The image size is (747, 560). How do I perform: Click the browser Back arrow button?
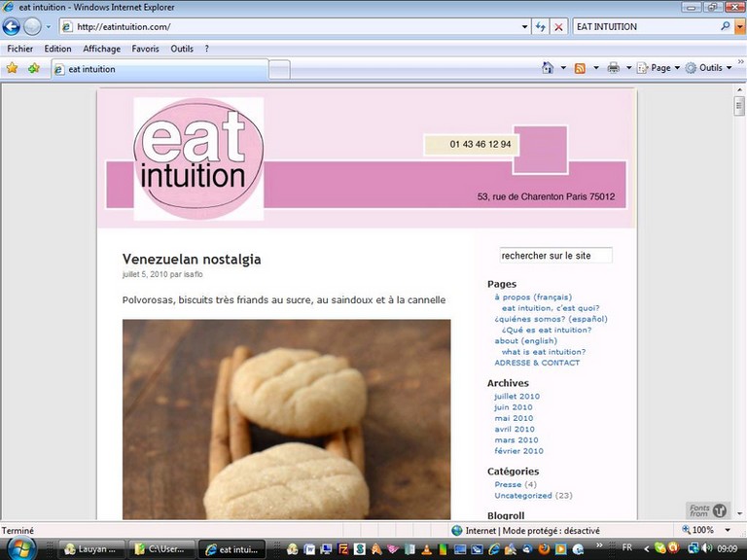click(12, 26)
